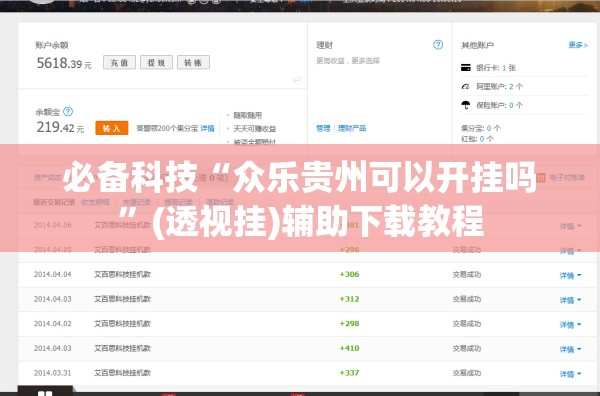Screen dimensions: 600x396
Task: Click the 天天可赚收益 bullet text
Action: tap(254, 129)
